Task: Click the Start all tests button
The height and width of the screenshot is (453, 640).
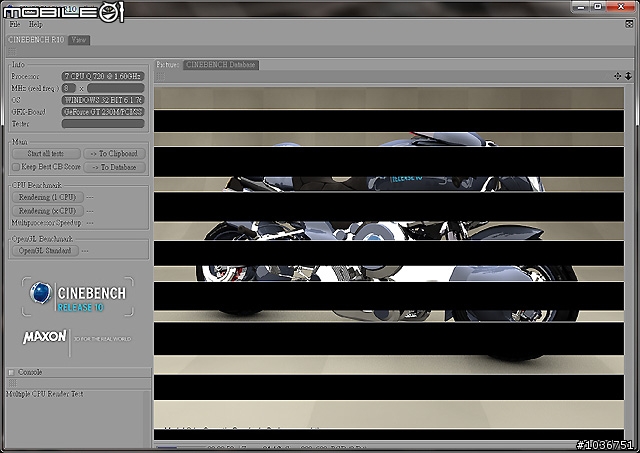Action: tap(46, 153)
